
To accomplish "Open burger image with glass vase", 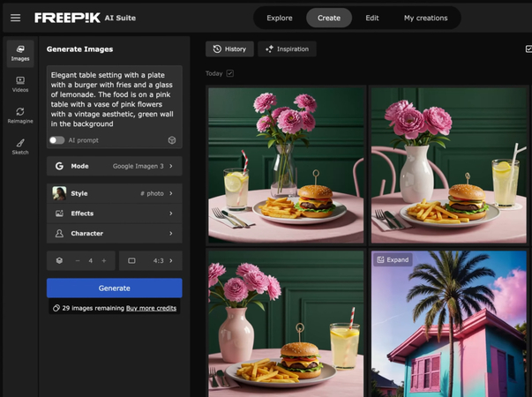I will (x=286, y=165).
